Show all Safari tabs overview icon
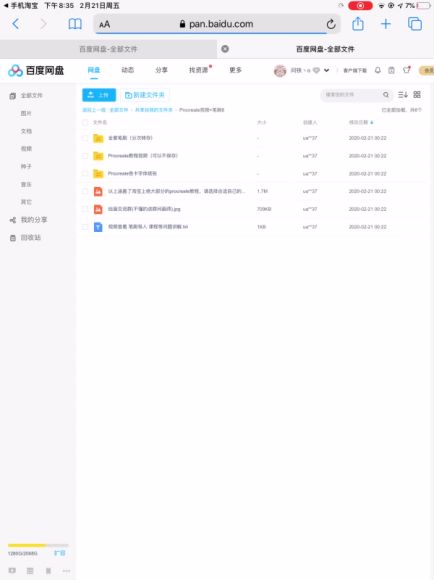434x580 pixels. (415, 24)
